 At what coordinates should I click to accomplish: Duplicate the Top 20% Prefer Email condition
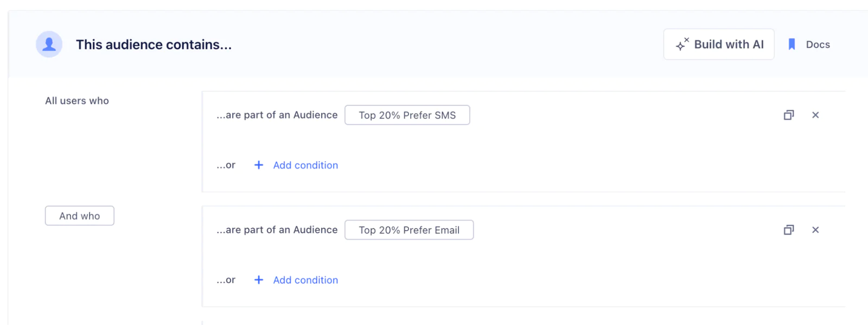coord(789,230)
